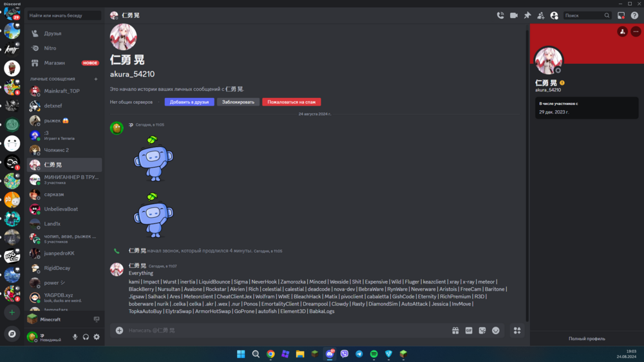Open the Nitro gift icon
The image size is (644, 362).
coord(455,330)
